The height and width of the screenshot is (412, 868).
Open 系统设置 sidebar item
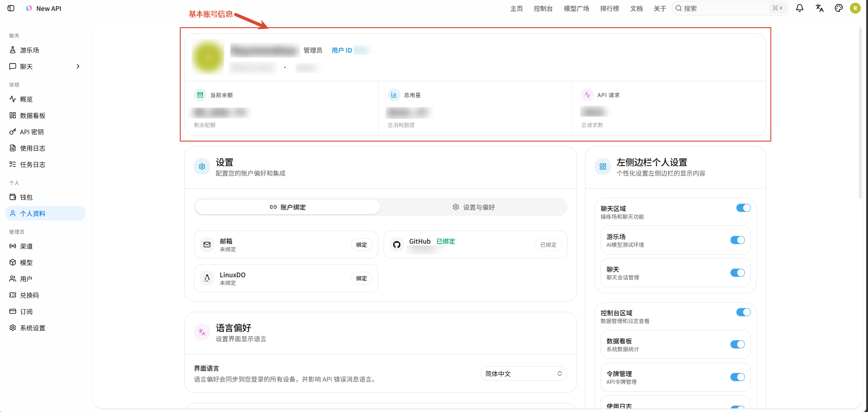(x=45, y=328)
